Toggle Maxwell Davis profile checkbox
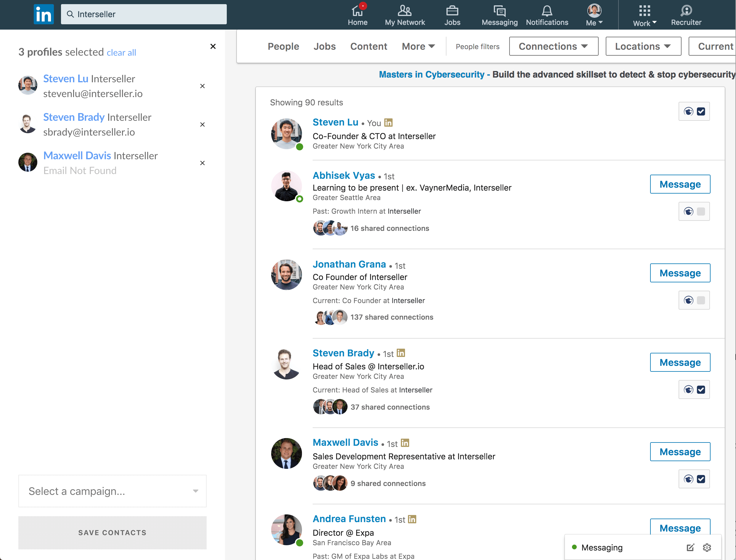The height and width of the screenshot is (560, 736). click(x=701, y=479)
